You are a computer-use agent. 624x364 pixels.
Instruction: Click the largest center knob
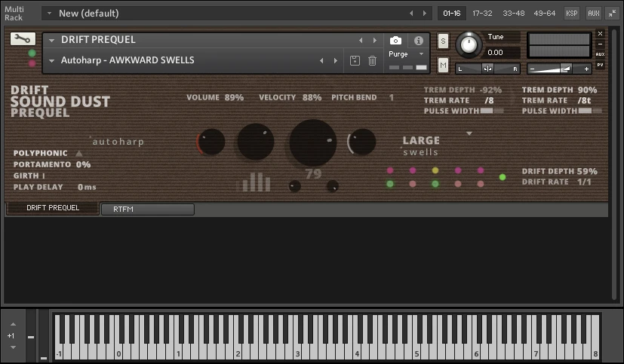point(313,142)
